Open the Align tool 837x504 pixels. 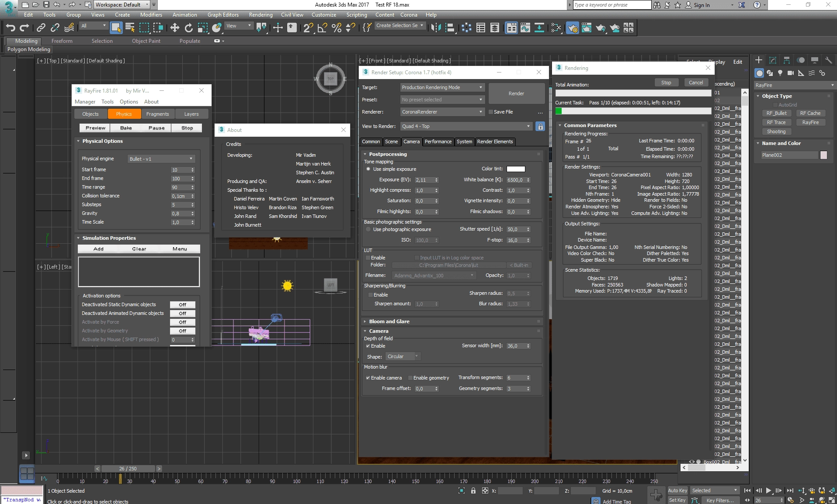click(x=450, y=28)
